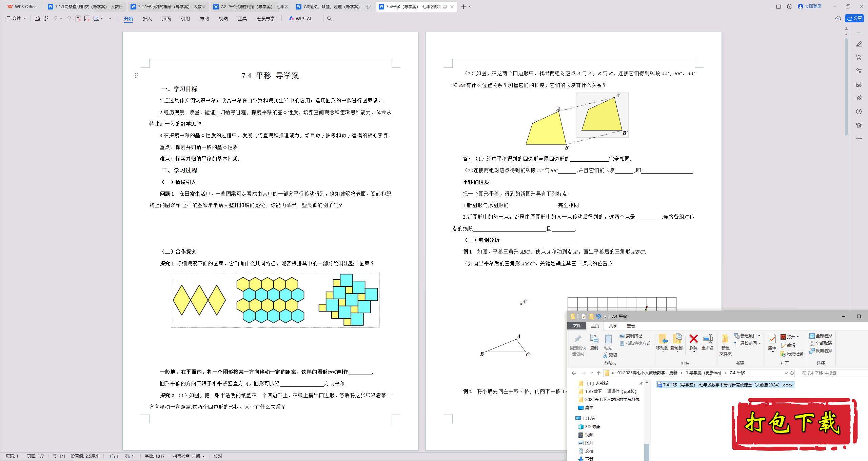The image size is (868, 461).
Task: Click the three-dots more icon in sidebar
Action: [x=859, y=139]
